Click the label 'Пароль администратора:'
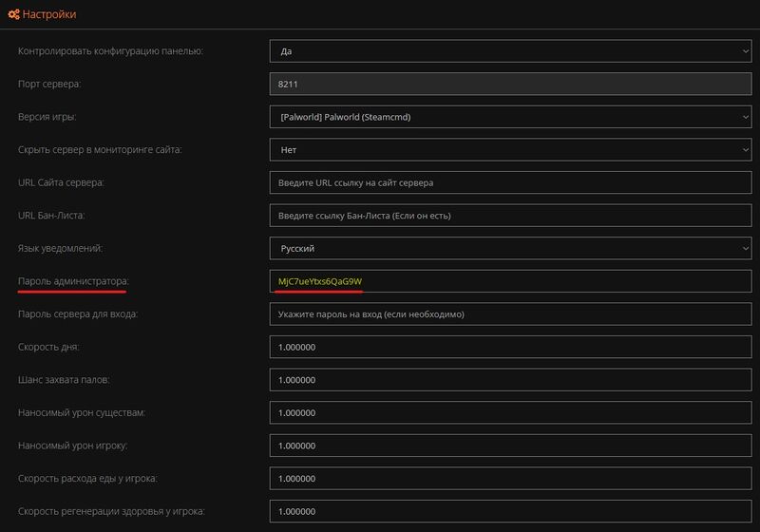Image resolution: width=760 pixels, height=532 pixels. (x=73, y=281)
